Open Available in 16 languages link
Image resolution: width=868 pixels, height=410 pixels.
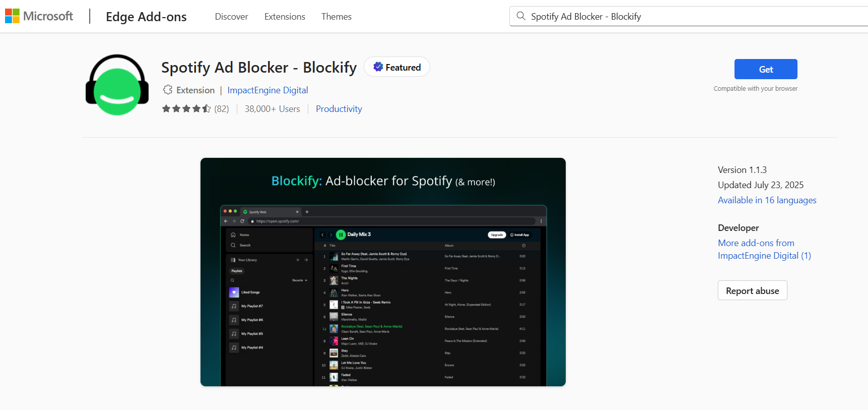click(x=767, y=200)
